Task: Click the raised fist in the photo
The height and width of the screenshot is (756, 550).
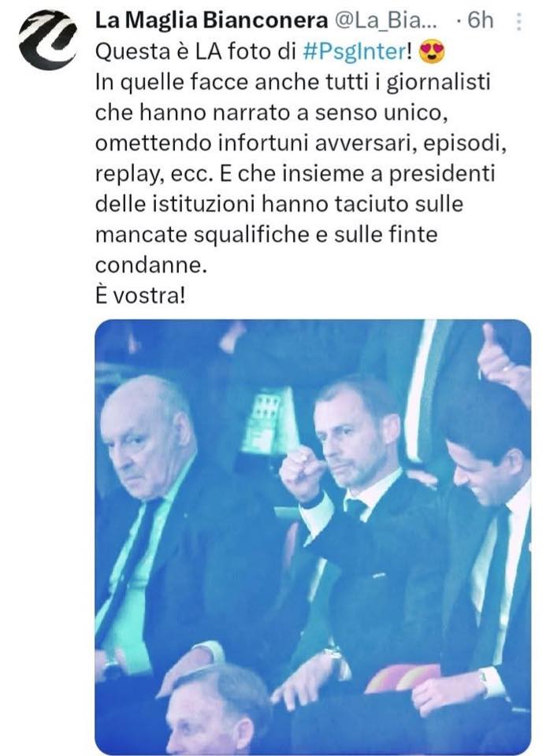Action: point(301,471)
